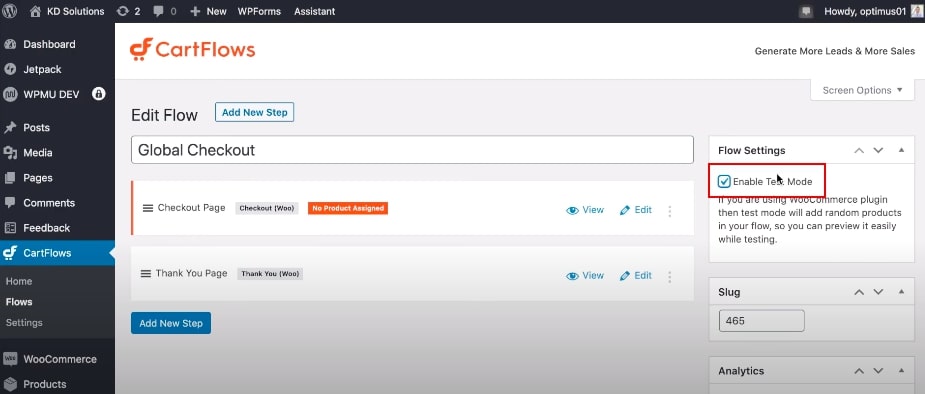Open the CartFlows Flows submenu item
The width and height of the screenshot is (925, 394).
(x=19, y=302)
